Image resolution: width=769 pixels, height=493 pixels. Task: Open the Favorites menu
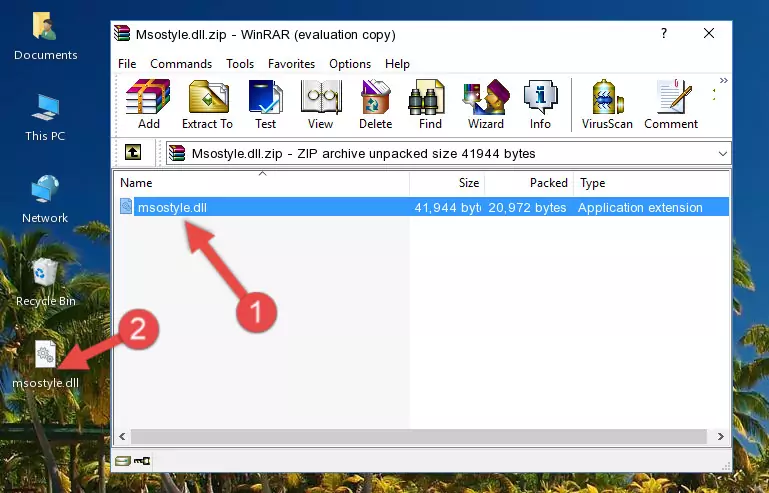tap(291, 64)
